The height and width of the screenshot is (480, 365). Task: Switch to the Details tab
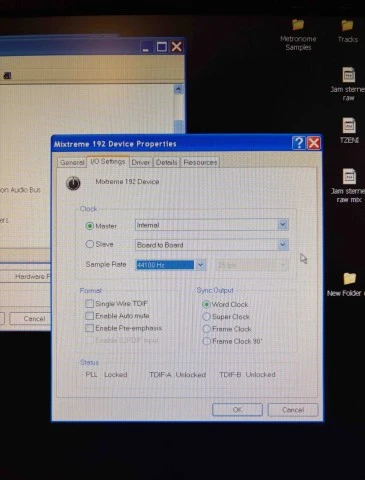[x=166, y=162]
